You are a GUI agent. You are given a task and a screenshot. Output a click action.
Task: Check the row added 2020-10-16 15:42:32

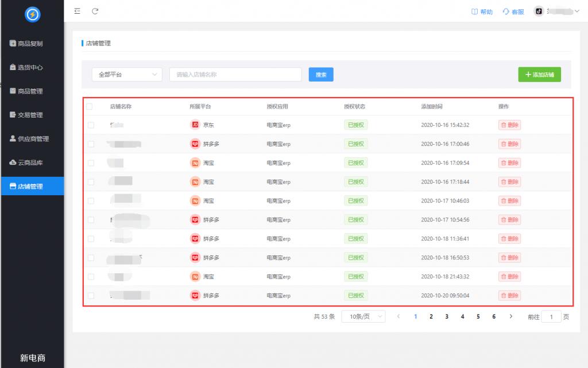(x=91, y=125)
